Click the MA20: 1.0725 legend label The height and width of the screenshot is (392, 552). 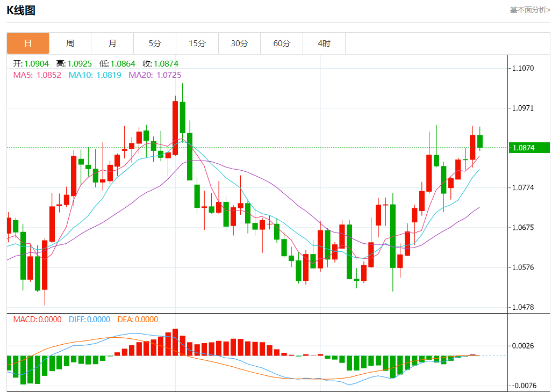[x=155, y=75]
